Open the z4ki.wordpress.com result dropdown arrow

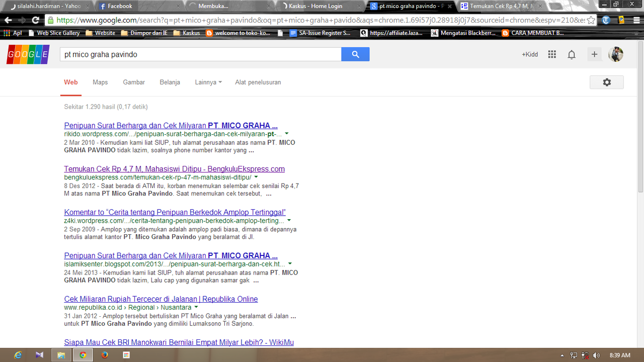(x=289, y=221)
